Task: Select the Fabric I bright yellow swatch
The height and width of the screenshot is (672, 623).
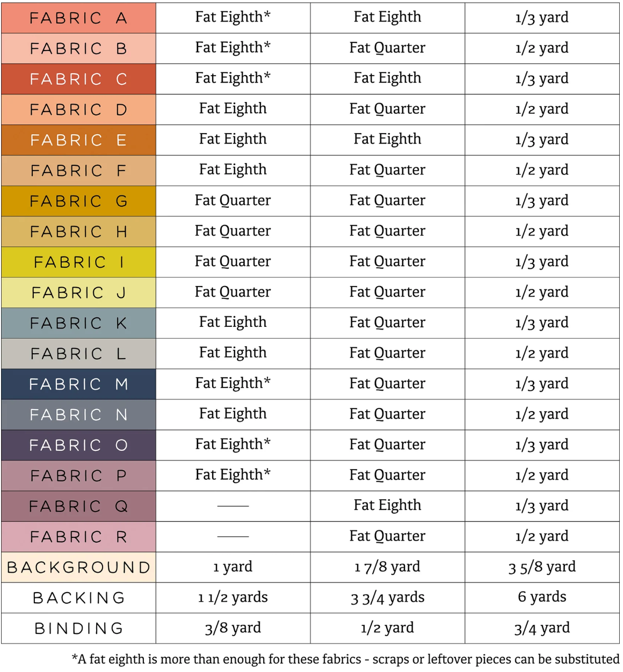Action: tap(78, 262)
